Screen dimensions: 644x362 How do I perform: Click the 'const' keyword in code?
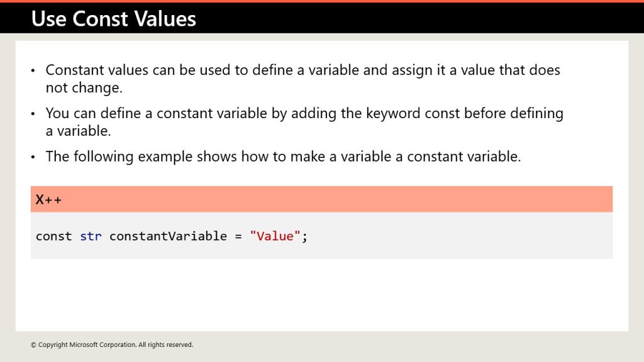53,236
